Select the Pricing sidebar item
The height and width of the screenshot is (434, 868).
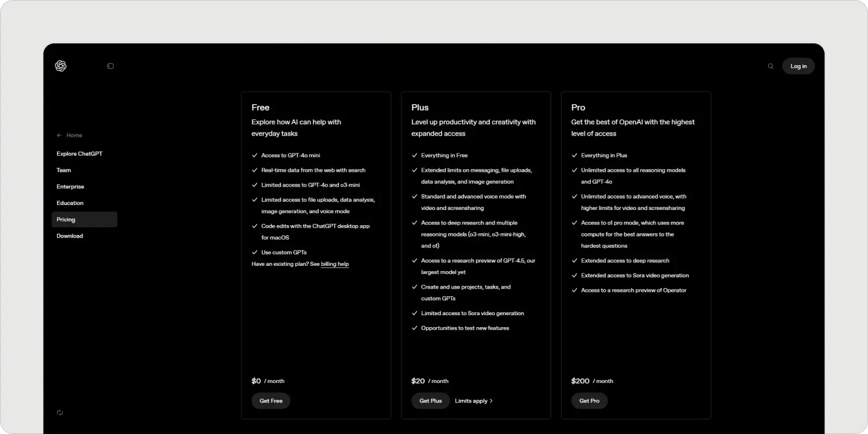[x=66, y=220]
